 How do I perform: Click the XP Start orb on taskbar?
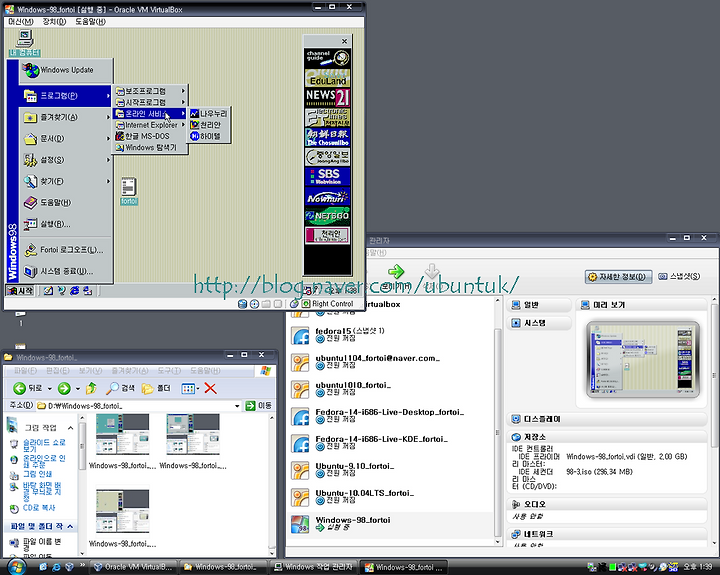(15, 567)
